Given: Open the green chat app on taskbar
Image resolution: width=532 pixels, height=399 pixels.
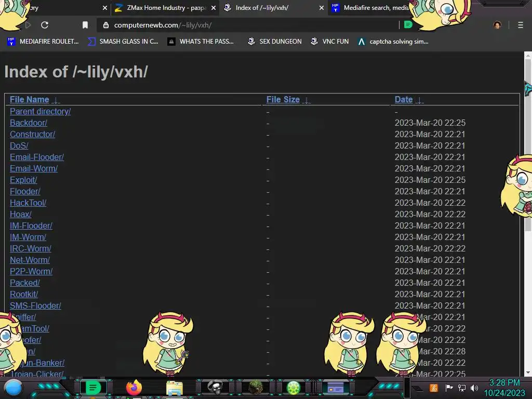Looking at the screenshot, I should pyautogui.click(x=93, y=388).
